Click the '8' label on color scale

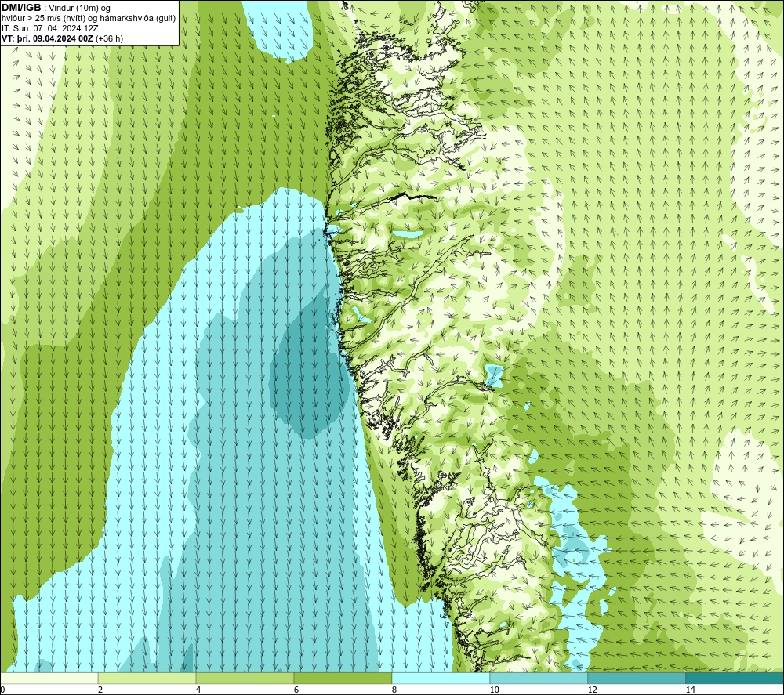(394, 690)
